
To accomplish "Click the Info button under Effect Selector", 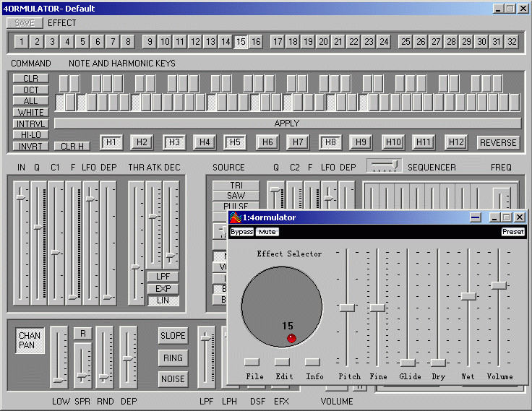I will (x=312, y=362).
